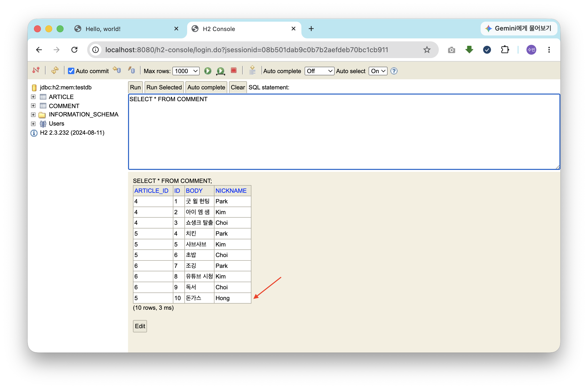Click the 돈가스 body cell
The image size is (588, 389).
[x=199, y=298]
